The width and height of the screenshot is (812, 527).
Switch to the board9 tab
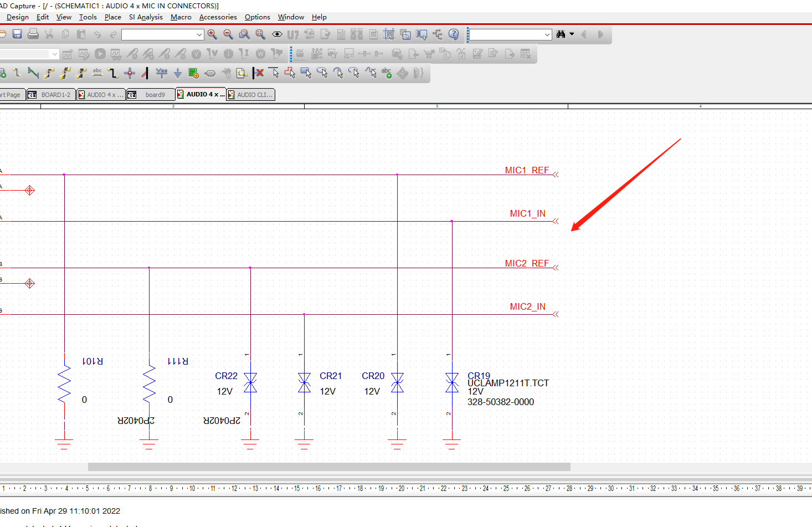pyautogui.click(x=150, y=95)
